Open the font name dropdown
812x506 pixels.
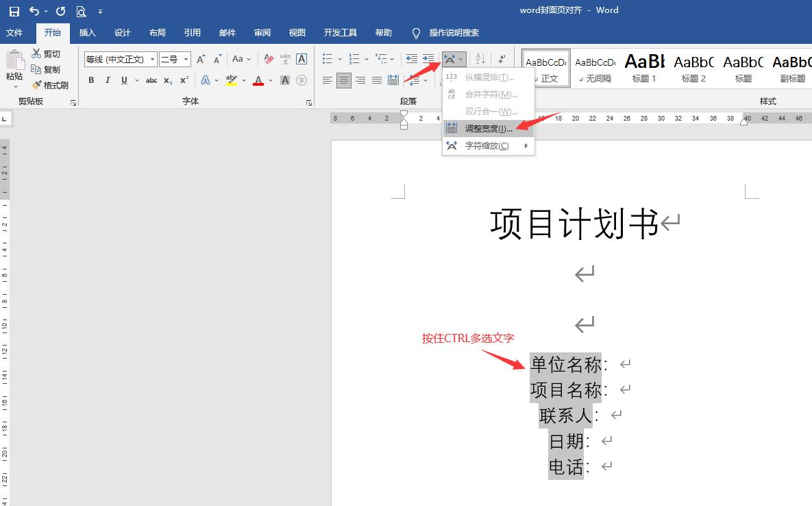pos(152,59)
